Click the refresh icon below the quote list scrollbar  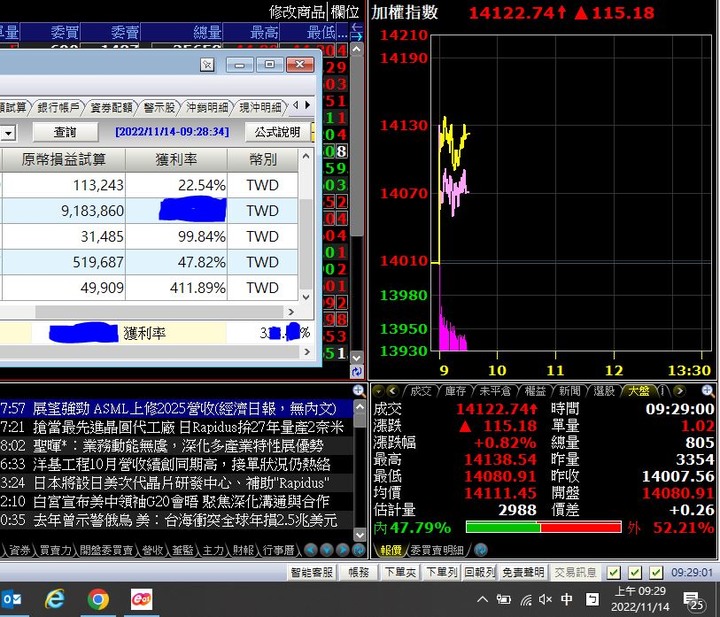(357, 372)
